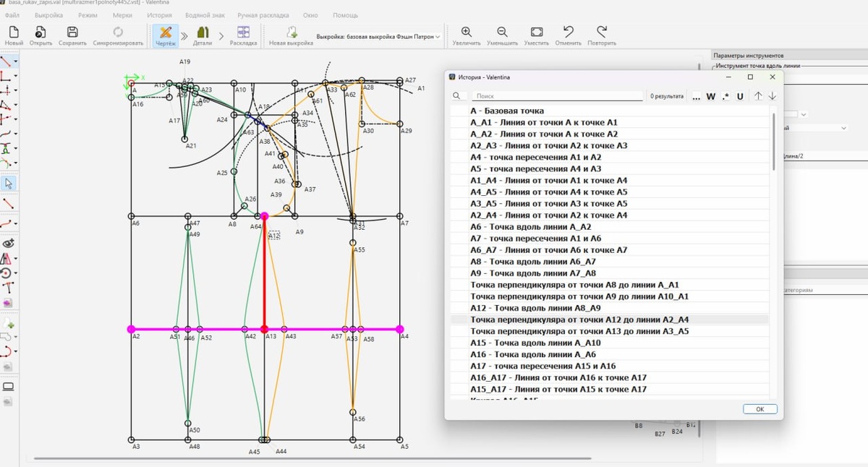Expand the line tool dropdown arrow in sidebar
This screenshot has height=467, width=868.
(x=16, y=62)
